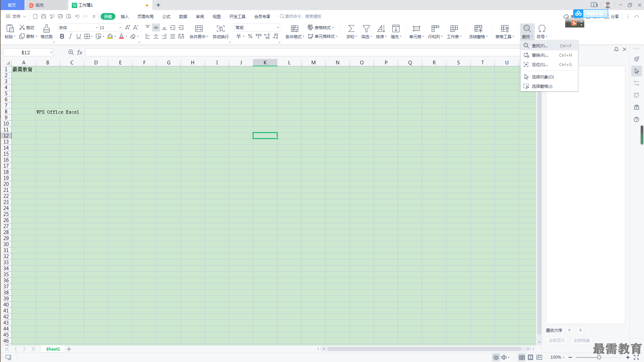Click the Sort icon
Viewport: 644px width, 362px height.
(381, 28)
